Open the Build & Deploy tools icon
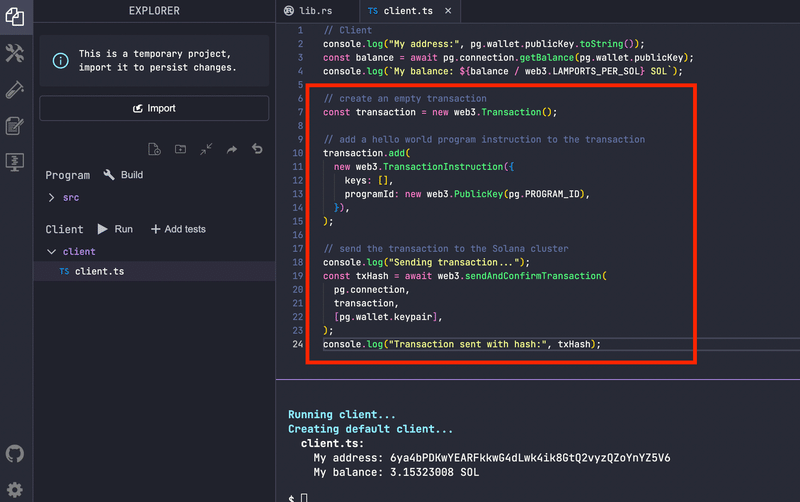The height and width of the screenshot is (502, 800). coord(15,53)
